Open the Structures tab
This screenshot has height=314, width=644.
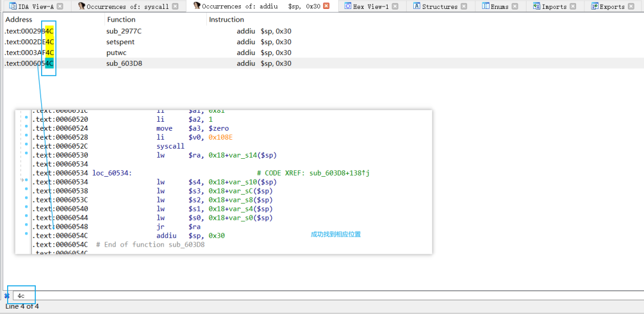click(x=439, y=7)
